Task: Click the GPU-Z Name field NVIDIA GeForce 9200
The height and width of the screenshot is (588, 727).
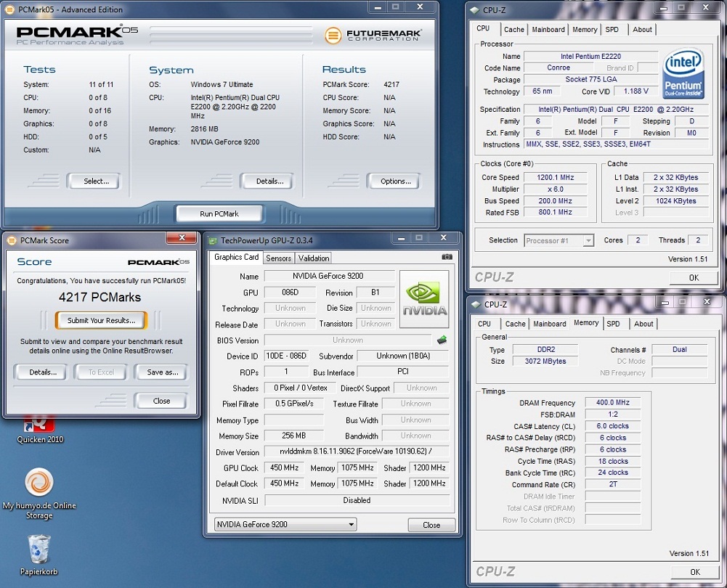Action: 329,276
